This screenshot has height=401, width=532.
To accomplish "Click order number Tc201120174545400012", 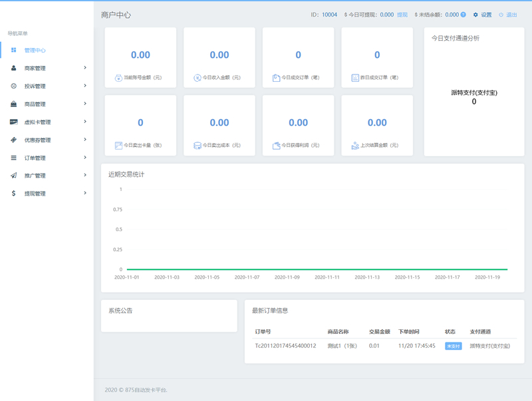I will tap(285, 346).
